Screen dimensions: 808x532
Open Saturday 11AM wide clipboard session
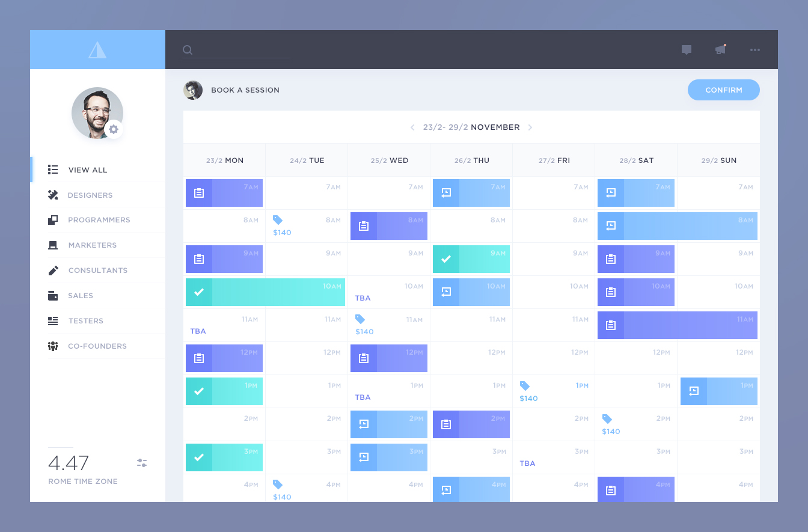pyautogui.click(x=678, y=325)
